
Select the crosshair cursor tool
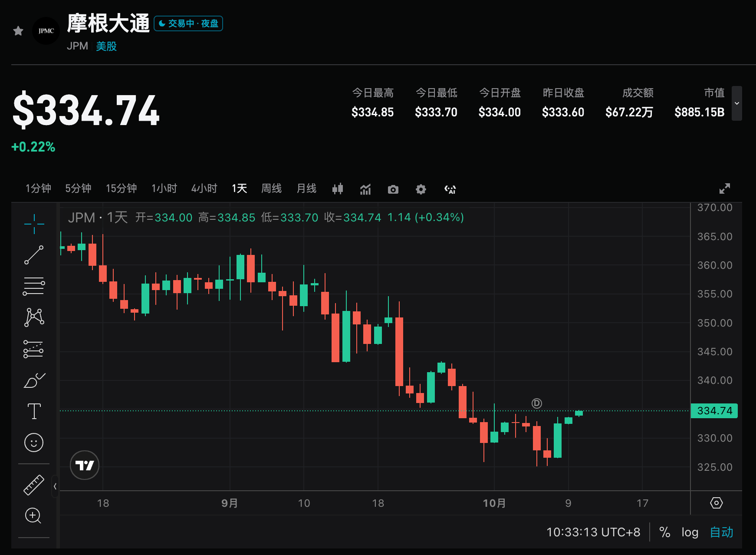tap(34, 224)
